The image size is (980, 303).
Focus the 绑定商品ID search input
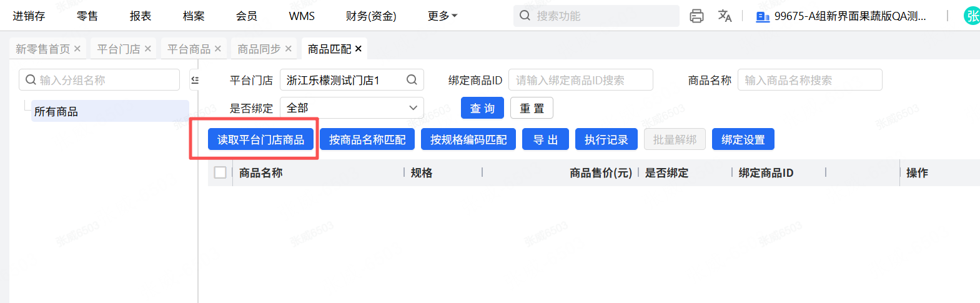[x=581, y=80]
